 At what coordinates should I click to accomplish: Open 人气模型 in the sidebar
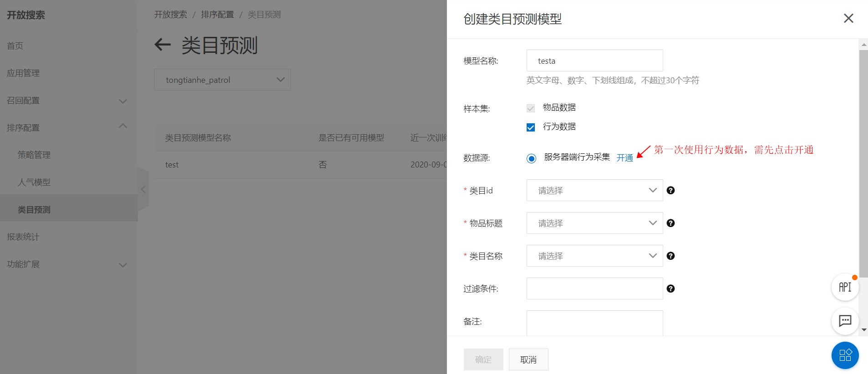34,182
